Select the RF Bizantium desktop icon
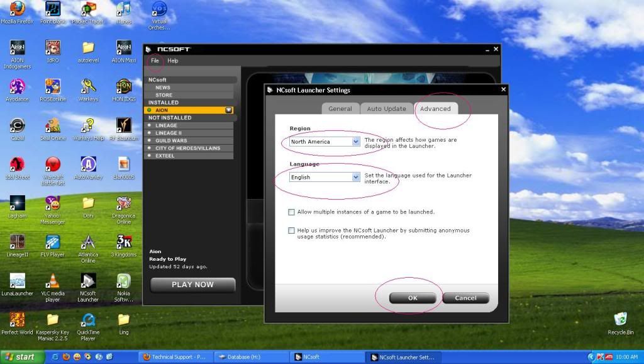The width and height of the screenshot is (644, 364). 124,125
